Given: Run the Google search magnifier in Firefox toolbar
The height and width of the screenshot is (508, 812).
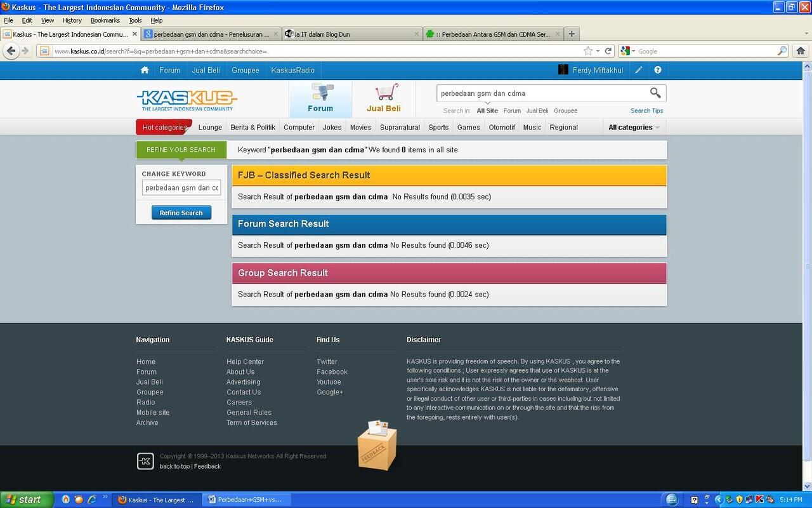Looking at the screenshot, I should (x=782, y=51).
